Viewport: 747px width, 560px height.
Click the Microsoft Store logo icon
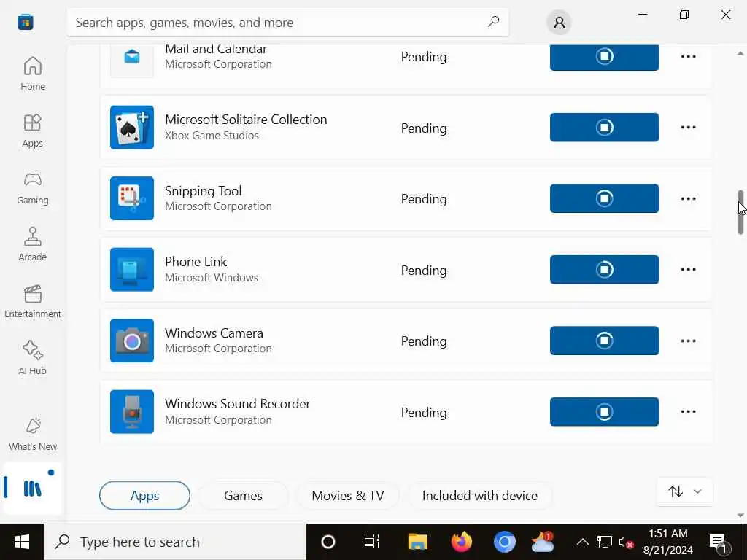click(x=26, y=22)
